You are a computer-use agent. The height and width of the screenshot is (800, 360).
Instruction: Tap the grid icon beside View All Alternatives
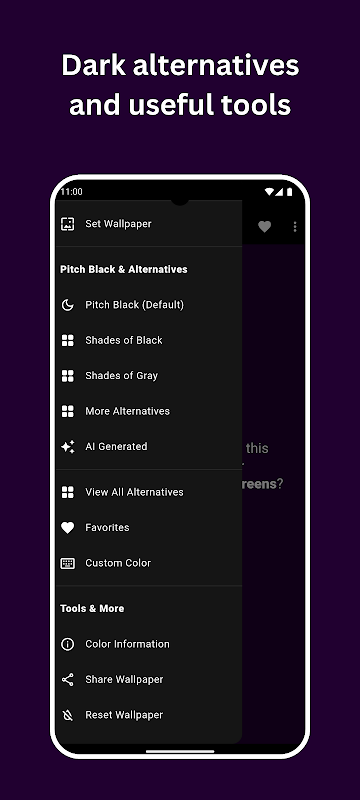click(67, 492)
